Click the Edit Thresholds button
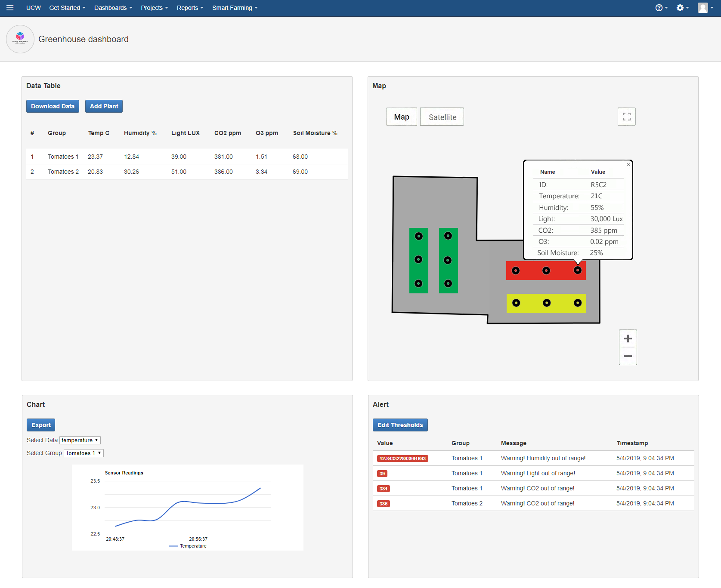This screenshot has width=721, height=588. (x=400, y=425)
